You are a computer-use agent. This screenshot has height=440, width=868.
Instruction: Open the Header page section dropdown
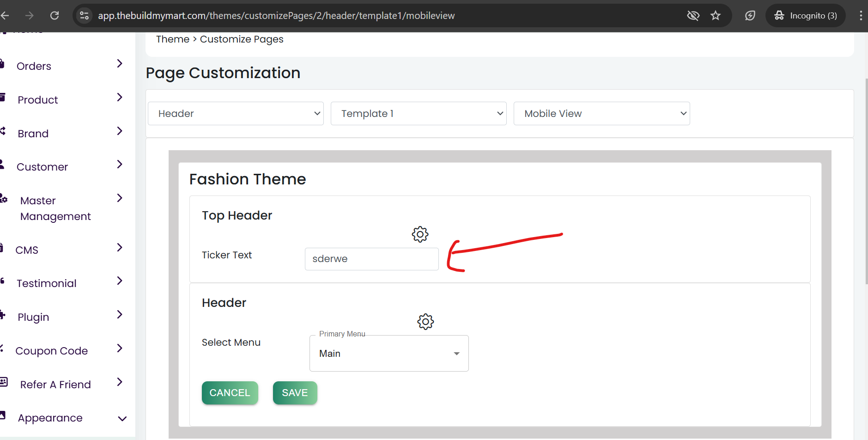[x=236, y=114]
